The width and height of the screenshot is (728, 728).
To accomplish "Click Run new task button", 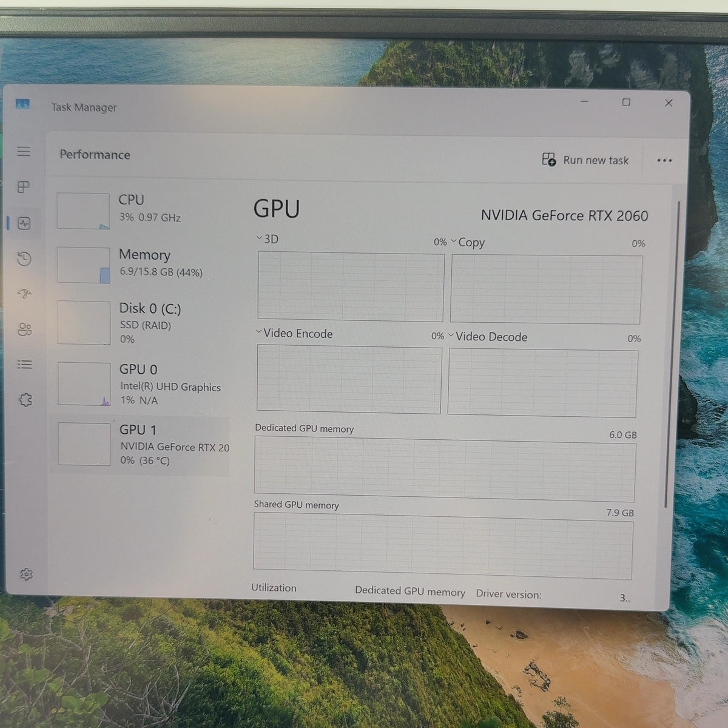I will (x=585, y=160).
